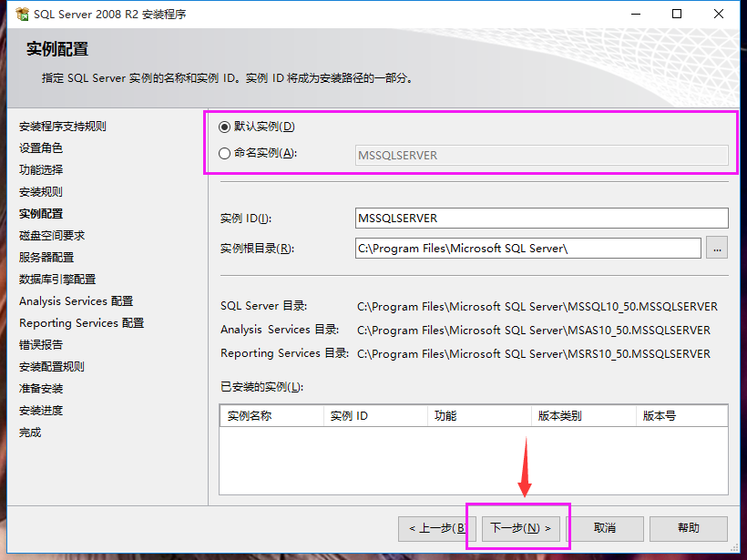This screenshot has height=560, width=747.
Task: Open help via 帮助 button
Action: click(x=689, y=528)
